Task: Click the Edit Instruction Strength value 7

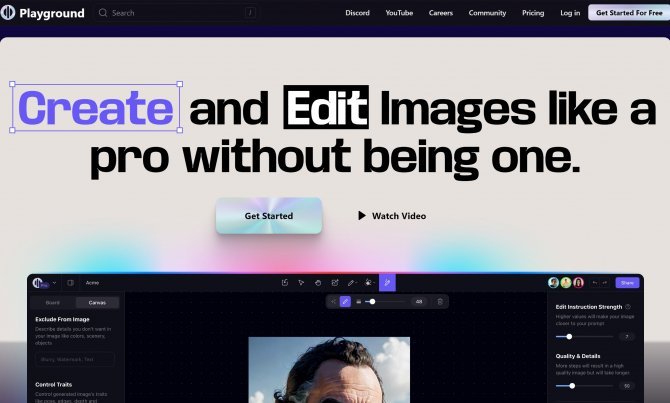Action: (x=627, y=337)
